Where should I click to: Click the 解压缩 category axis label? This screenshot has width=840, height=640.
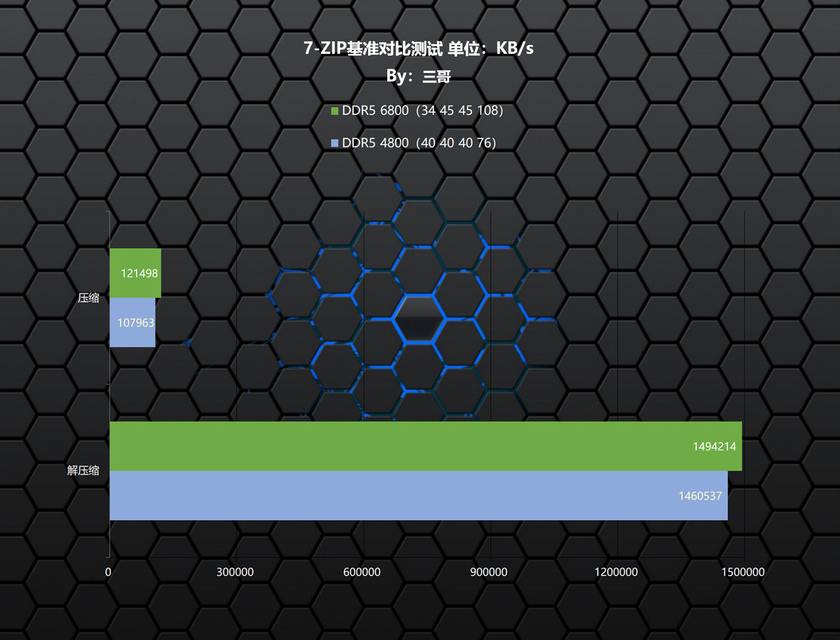[x=83, y=471]
